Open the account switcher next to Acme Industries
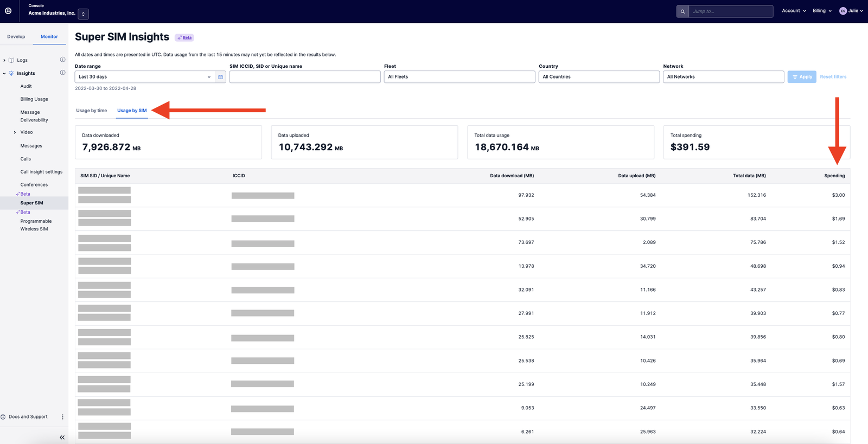 [x=83, y=14]
